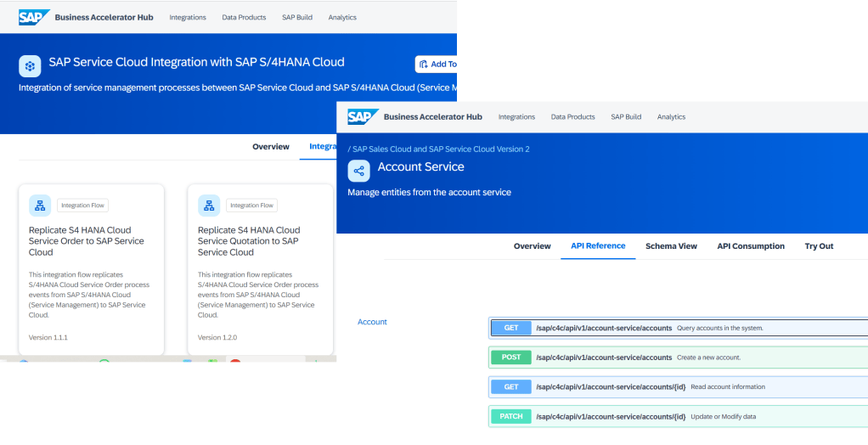The width and height of the screenshot is (868, 445).
Task: Click Integration Flow tag on Service Quotation card
Action: click(x=252, y=206)
